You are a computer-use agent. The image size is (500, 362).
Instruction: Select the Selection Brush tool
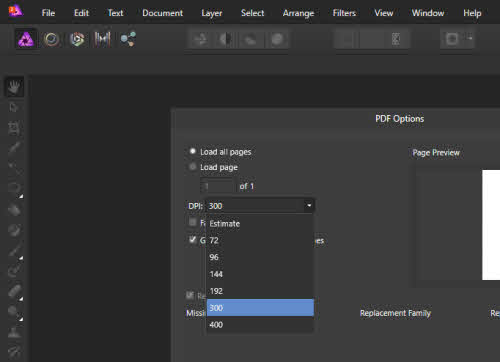[14, 148]
